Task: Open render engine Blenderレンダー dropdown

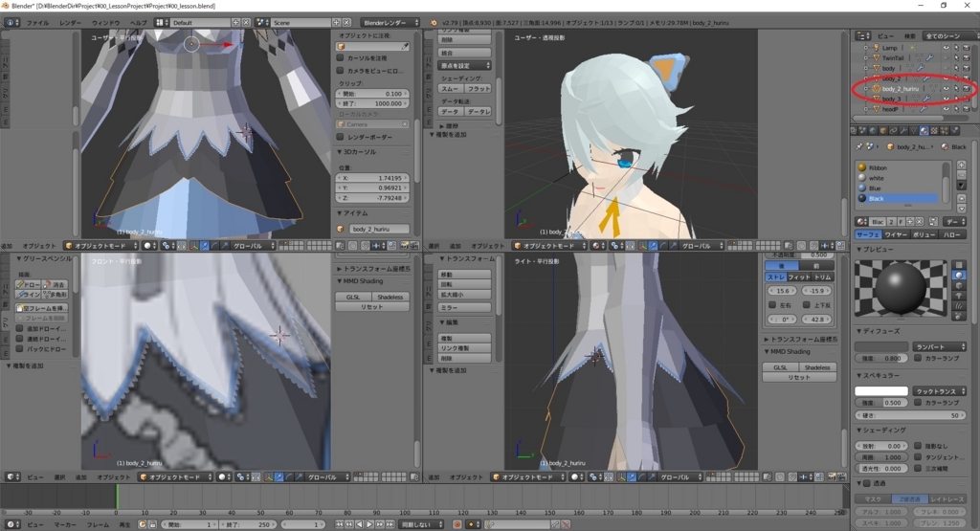Action: [x=390, y=23]
